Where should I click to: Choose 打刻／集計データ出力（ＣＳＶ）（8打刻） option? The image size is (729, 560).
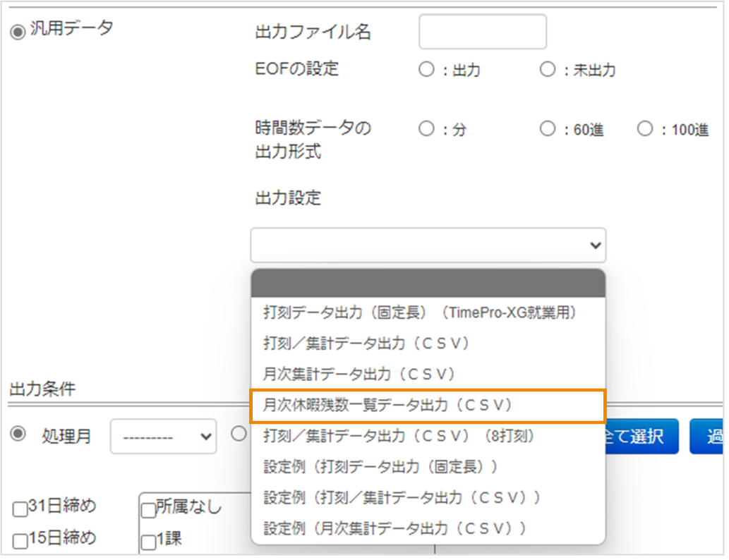pos(399,436)
